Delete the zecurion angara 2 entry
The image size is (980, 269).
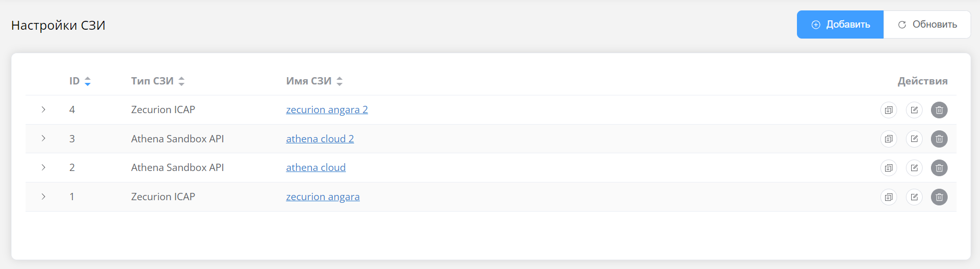(x=939, y=110)
